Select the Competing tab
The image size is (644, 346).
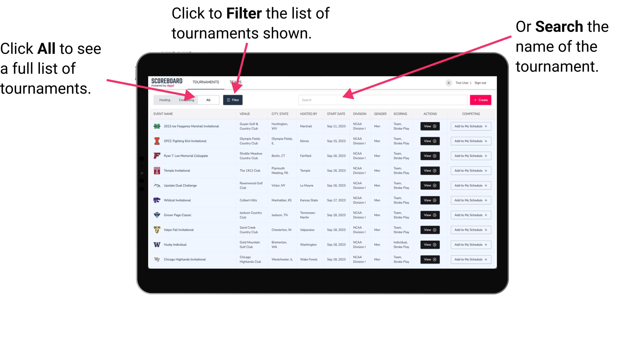[186, 100]
